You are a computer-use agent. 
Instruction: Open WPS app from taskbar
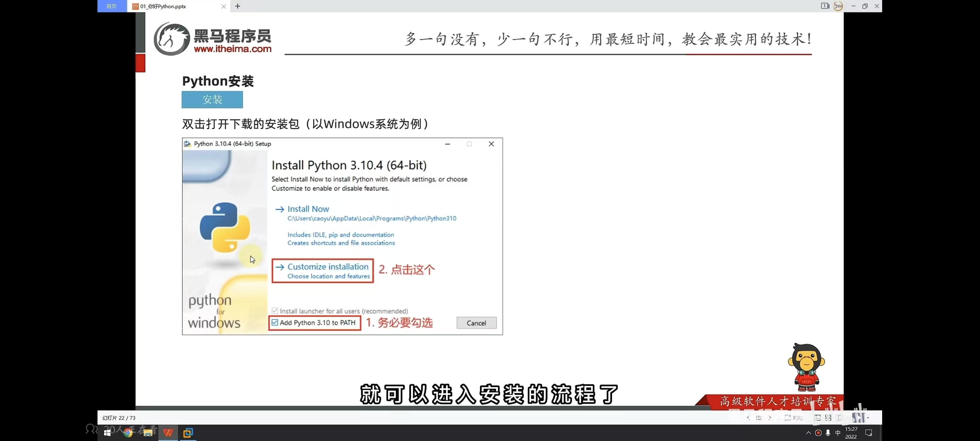[x=168, y=433]
